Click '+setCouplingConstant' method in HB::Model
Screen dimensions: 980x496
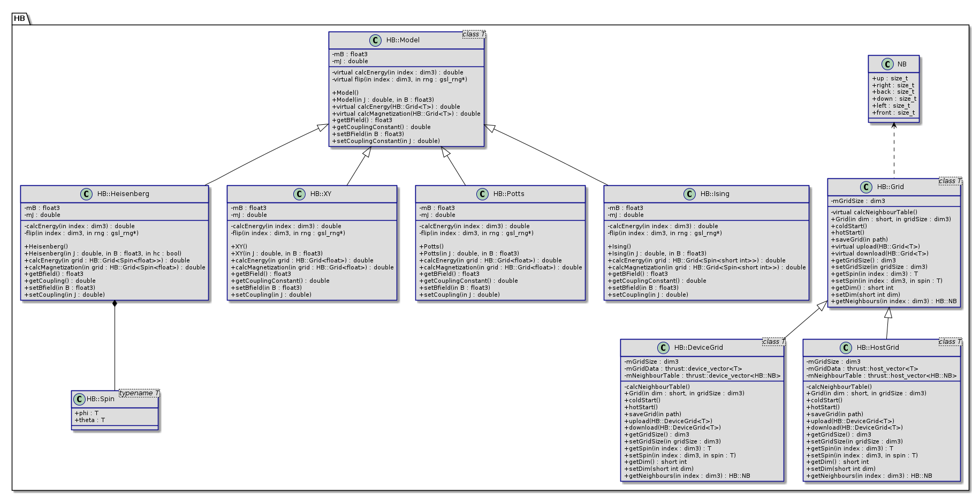click(x=386, y=141)
